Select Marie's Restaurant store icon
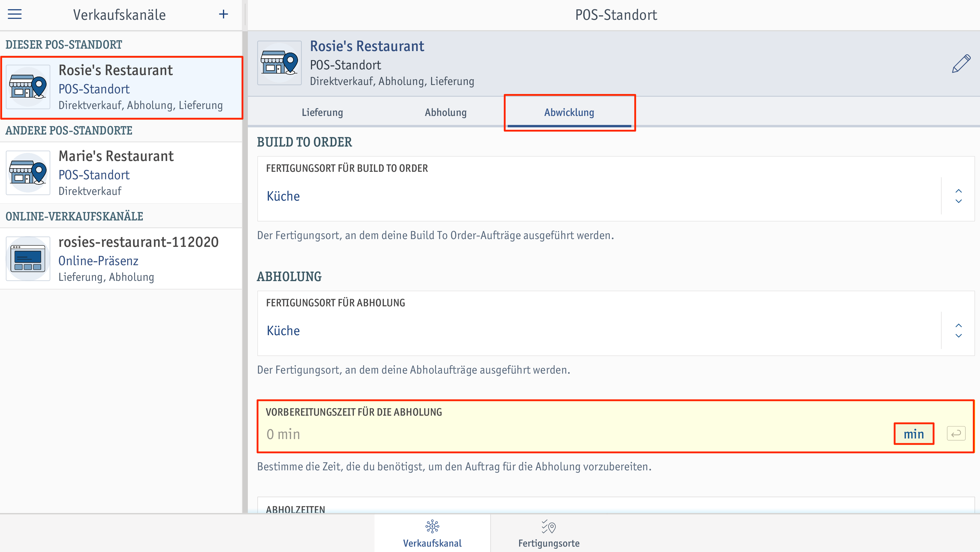The height and width of the screenshot is (552, 980). [x=28, y=173]
